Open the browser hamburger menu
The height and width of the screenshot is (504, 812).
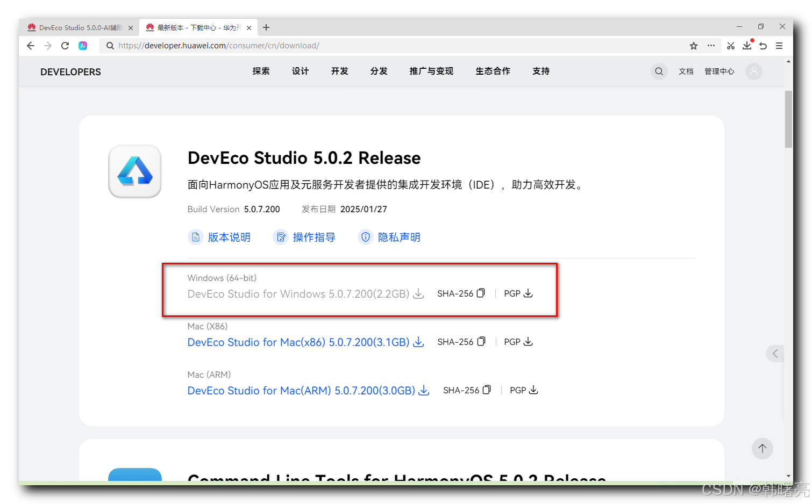[779, 46]
